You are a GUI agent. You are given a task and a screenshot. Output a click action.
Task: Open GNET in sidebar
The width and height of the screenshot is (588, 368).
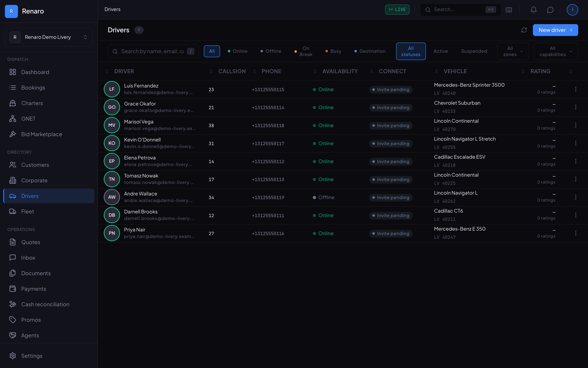tap(49, 119)
